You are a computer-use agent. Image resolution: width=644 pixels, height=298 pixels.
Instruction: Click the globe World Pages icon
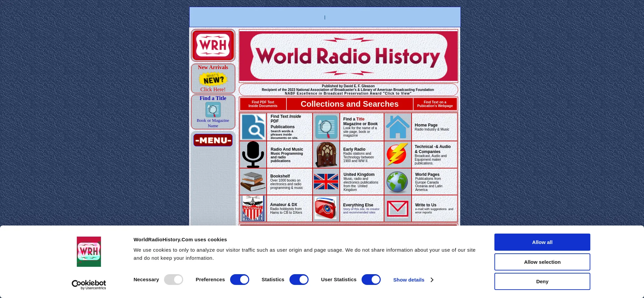click(397, 182)
